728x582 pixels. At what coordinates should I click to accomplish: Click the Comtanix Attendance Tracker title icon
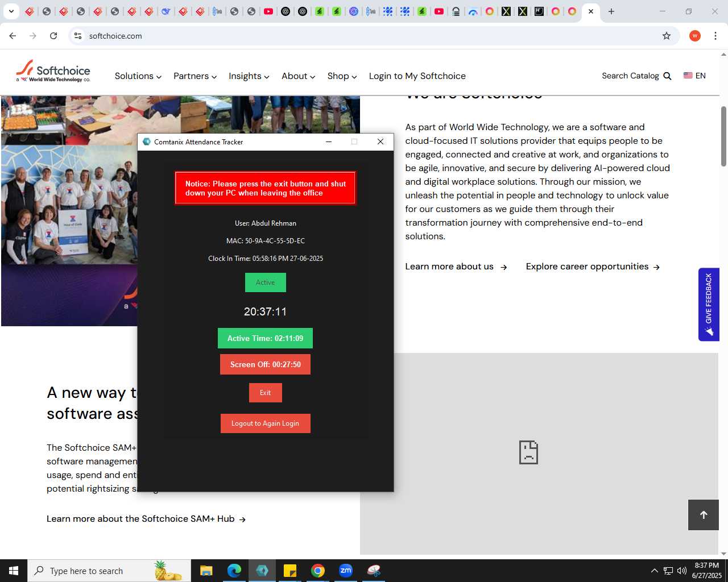[147, 142]
